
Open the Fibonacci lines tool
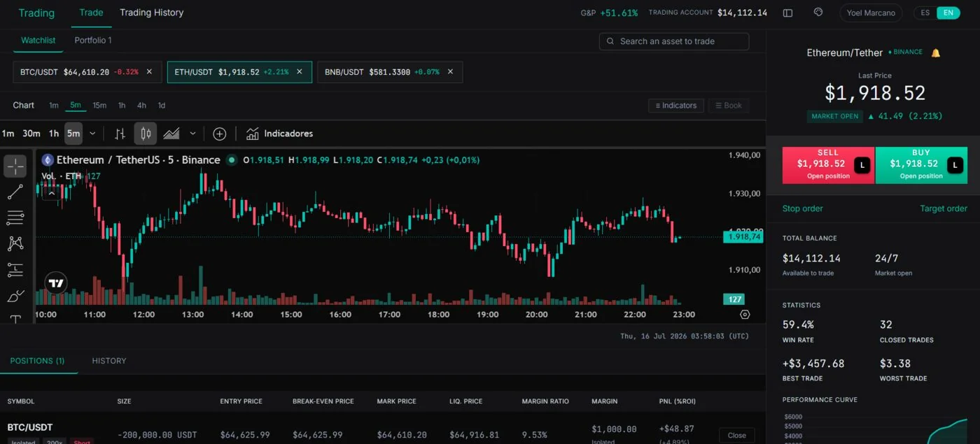point(15,217)
